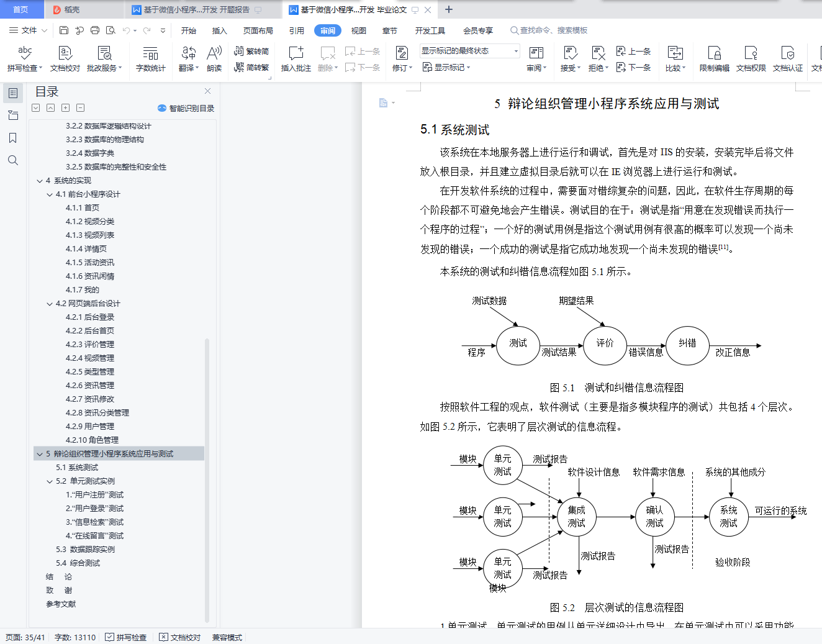Collapse the 5.2 单元测试实例 outline node
The image size is (822, 644).
point(50,481)
